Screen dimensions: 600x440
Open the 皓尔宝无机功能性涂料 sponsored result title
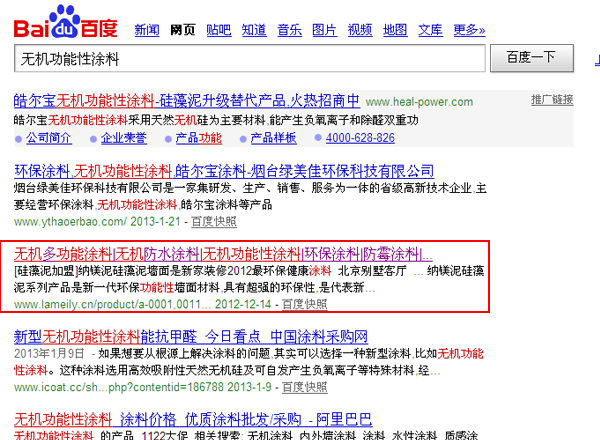[x=186, y=101]
